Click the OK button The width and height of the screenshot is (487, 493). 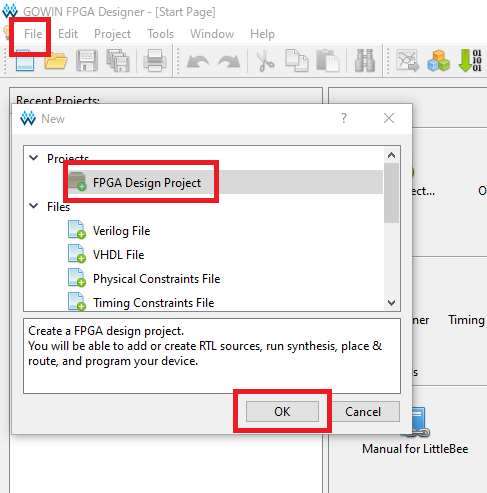pyautogui.click(x=282, y=412)
